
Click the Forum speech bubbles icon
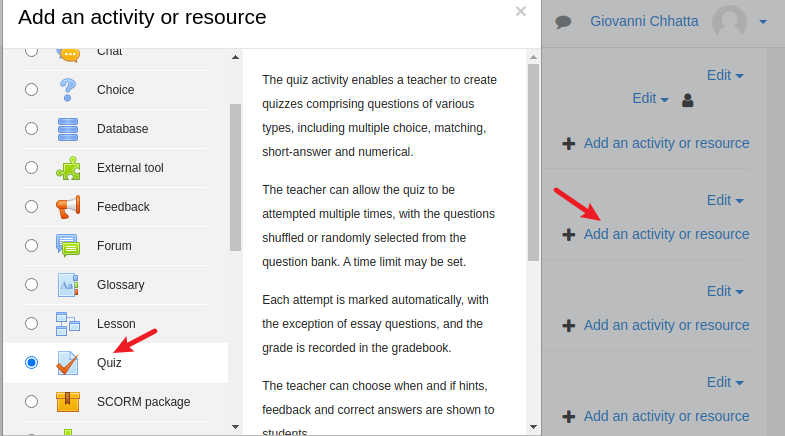coord(68,246)
